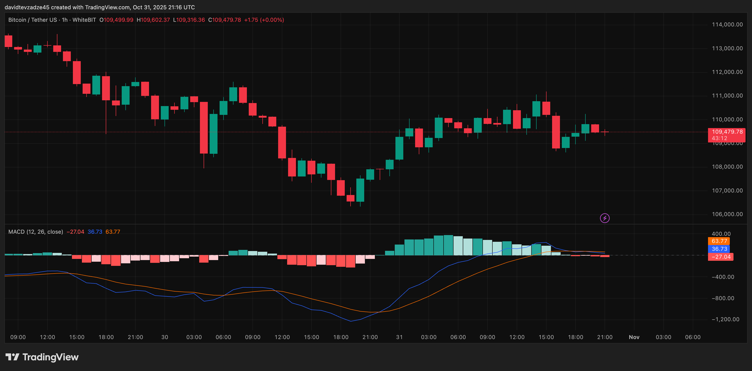
Task: Click the blue 36.73 label on the MACD axis
Action: coord(719,249)
